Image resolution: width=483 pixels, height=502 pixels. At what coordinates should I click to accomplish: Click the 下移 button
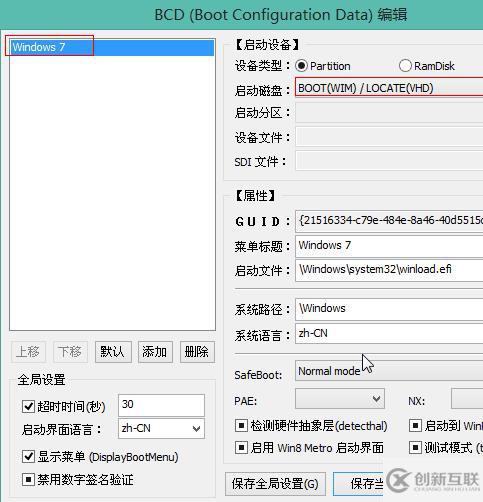(70, 352)
